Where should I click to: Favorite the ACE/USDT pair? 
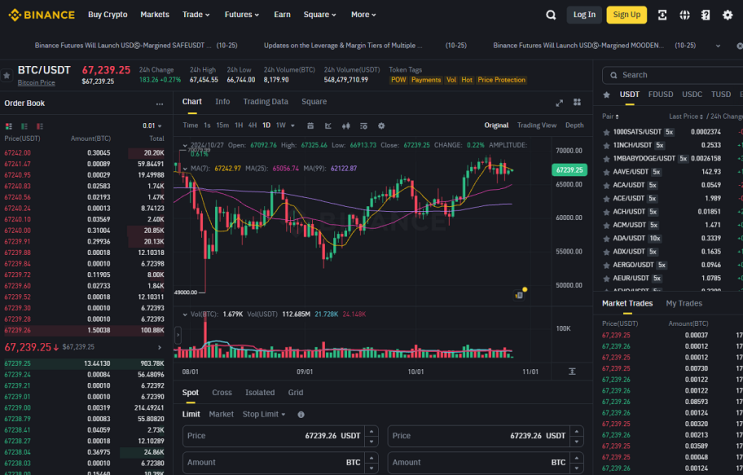(606, 199)
